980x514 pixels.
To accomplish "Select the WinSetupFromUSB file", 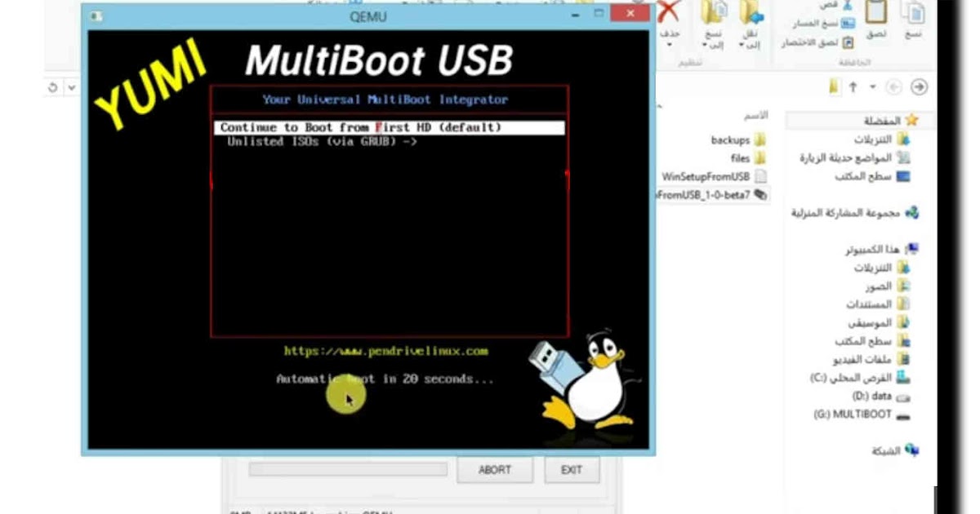I will point(715,176).
